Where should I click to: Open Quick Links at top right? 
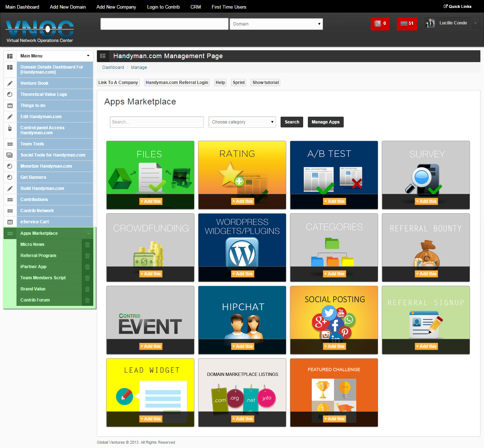(457, 6)
